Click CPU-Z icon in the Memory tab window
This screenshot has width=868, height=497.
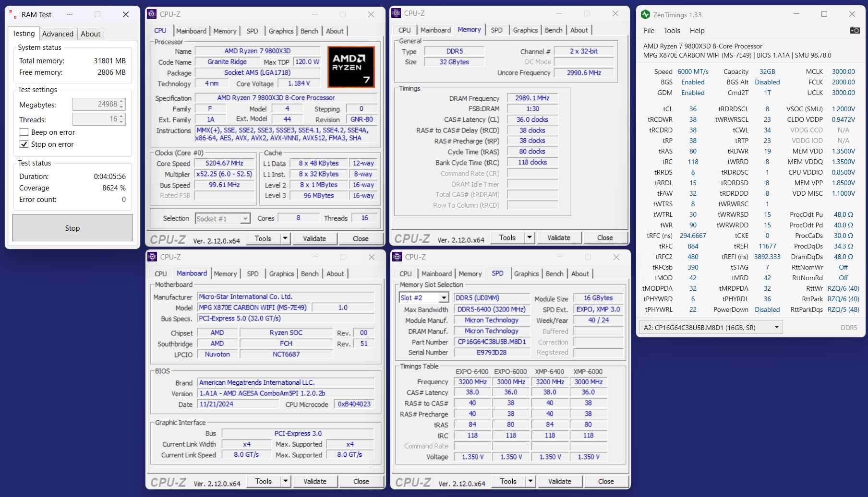pyautogui.click(x=396, y=13)
